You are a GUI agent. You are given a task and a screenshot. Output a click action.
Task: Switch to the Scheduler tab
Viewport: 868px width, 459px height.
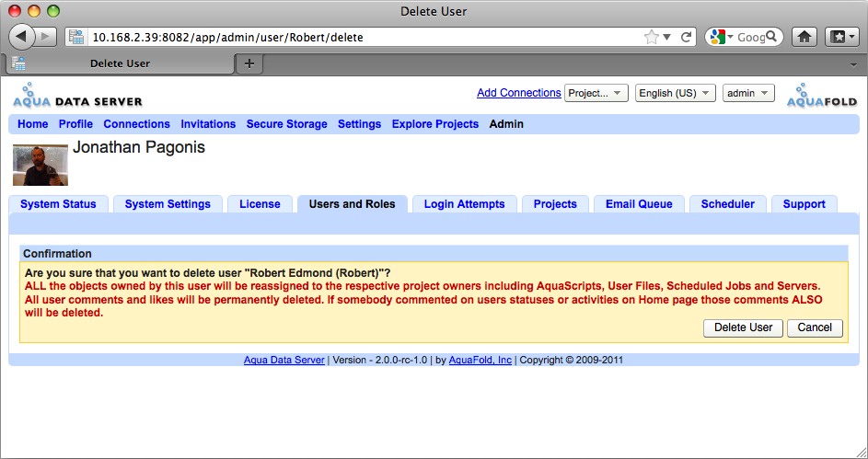pyautogui.click(x=727, y=204)
